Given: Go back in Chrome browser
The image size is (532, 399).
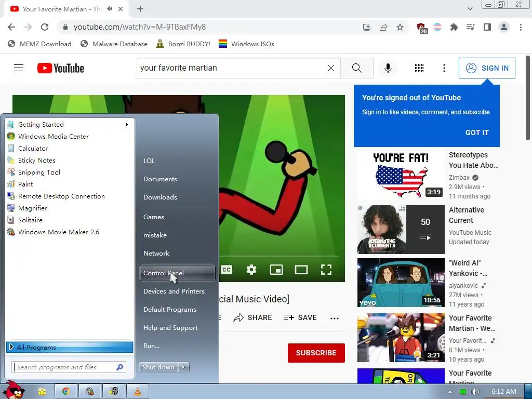Looking at the screenshot, I should (11, 27).
